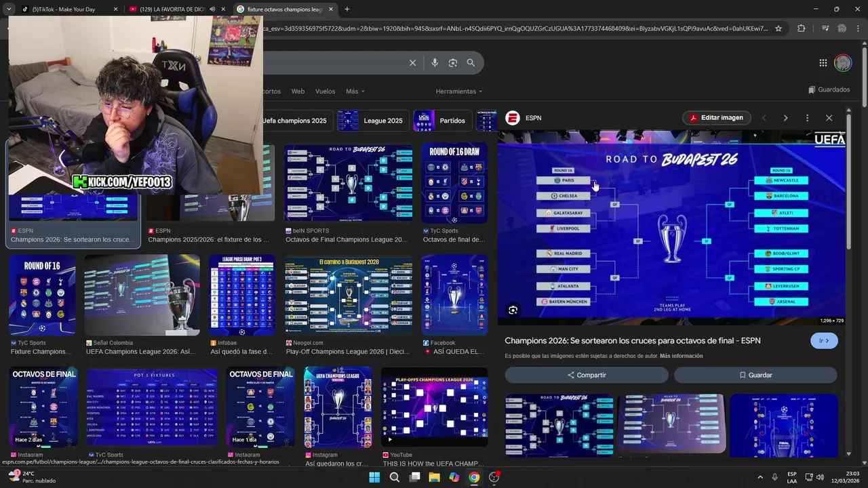The image size is (868, 488).
Task: Open Copilot from the taskbar
Action: (454, 477)
